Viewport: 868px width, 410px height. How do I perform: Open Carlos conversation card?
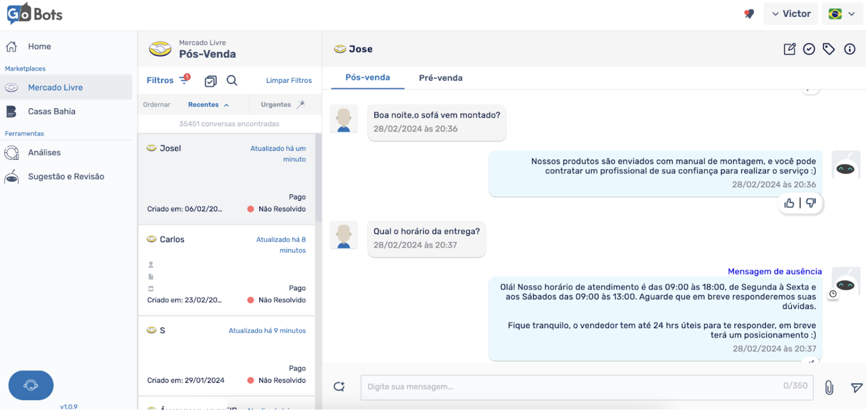(227, 270)
